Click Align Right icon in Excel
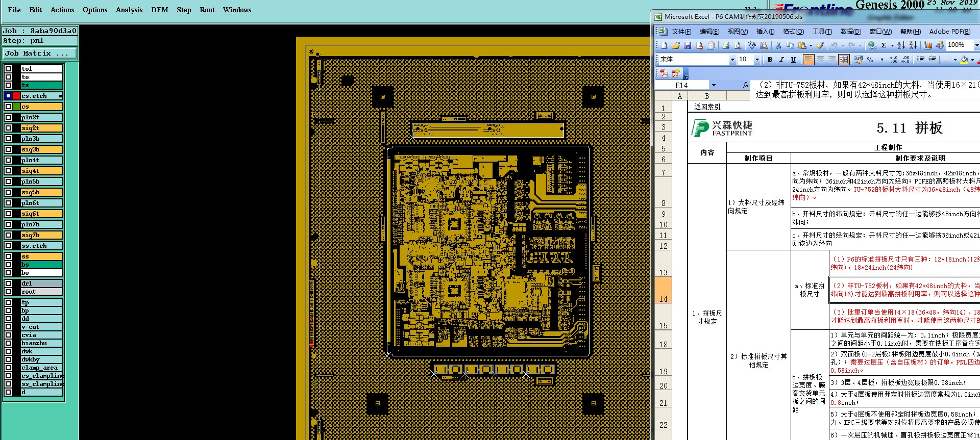 (832, 60)
